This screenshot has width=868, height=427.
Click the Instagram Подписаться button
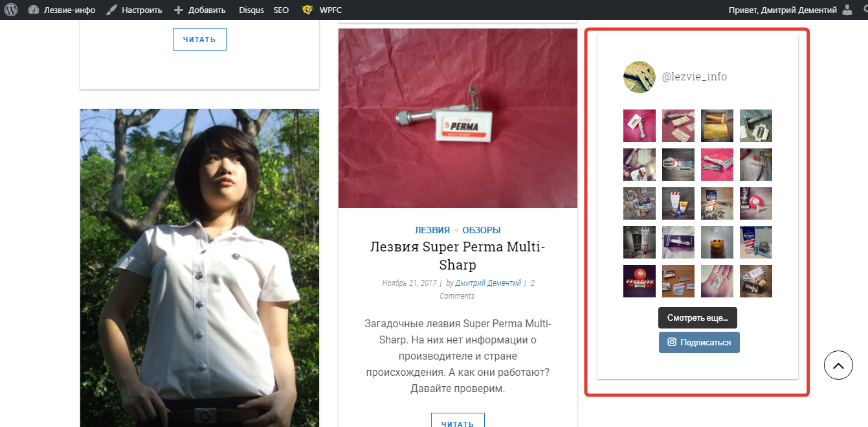pyautogui.click(x=699, y=342)
